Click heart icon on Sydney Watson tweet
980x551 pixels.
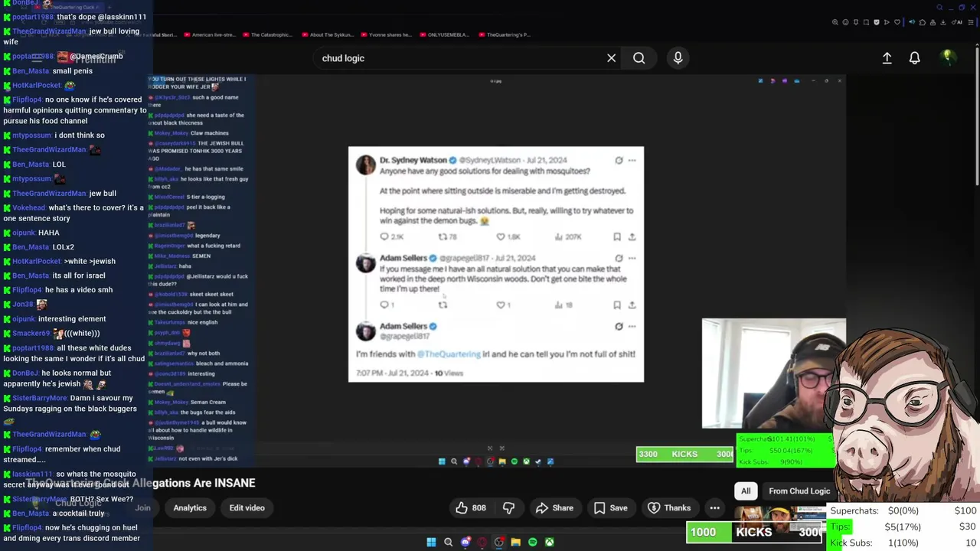pyautogui.click(x=501, y=237)
